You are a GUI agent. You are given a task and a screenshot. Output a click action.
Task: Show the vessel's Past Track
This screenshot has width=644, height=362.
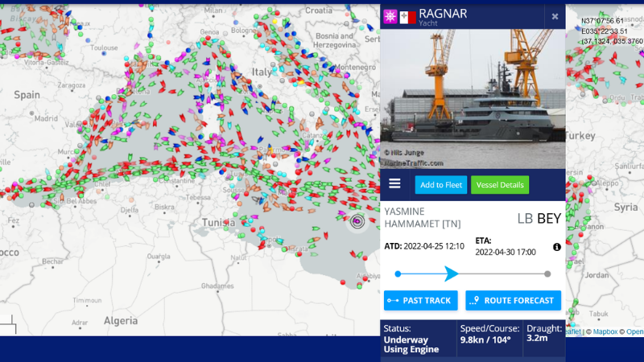point(421,300)
